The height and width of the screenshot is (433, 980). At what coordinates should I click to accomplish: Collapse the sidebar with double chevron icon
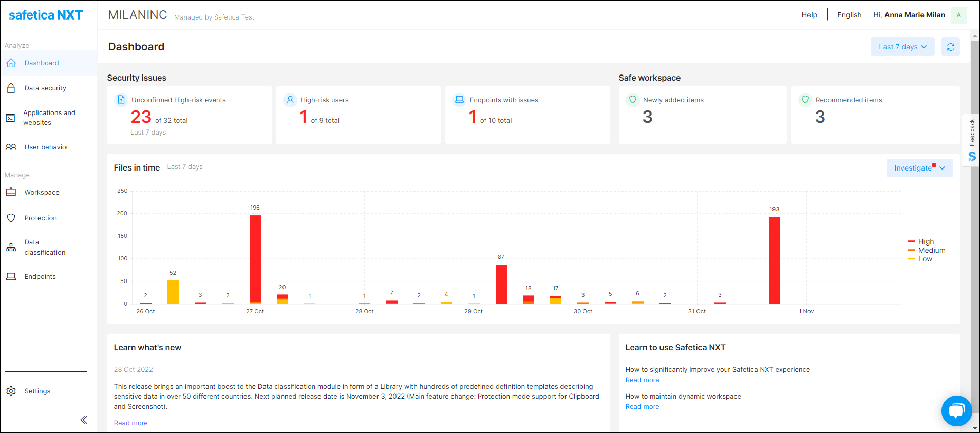click(x=84, y=420)
